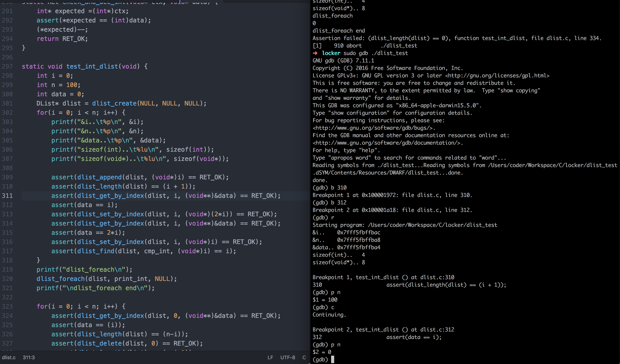This screenshot has width=620, height=364.
Task: Select the C grammar indicator in status bar
Action: (x=304, y=357)
